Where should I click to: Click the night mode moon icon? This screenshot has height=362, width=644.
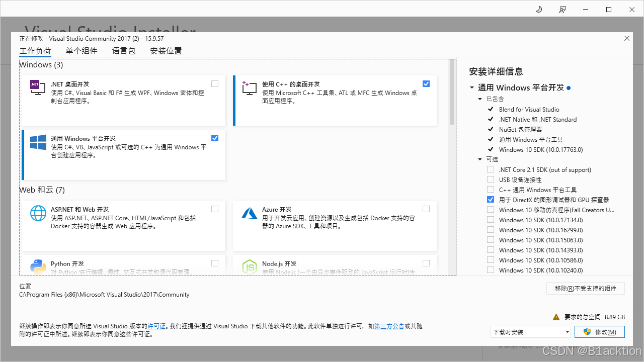(539, 10)
